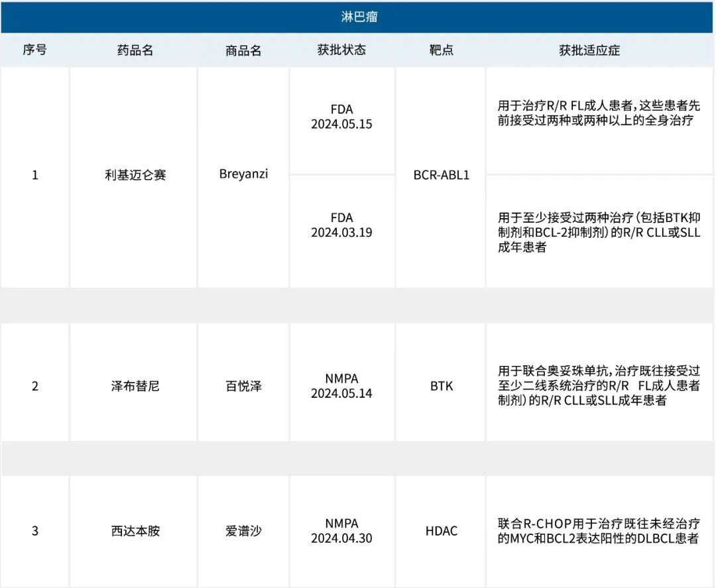This screenshot has width=716, height=588.
Task: Click the 淋巴瘤 table title
Action: click(359, 17)
